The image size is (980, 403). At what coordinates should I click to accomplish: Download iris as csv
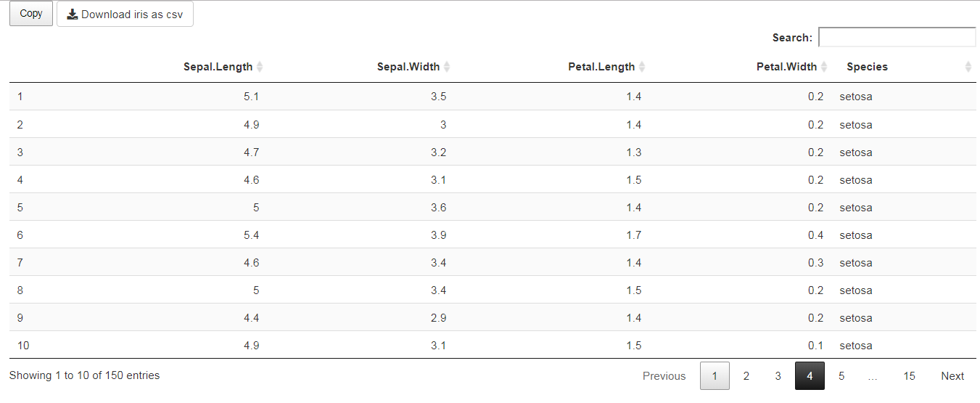(x=125, y=15)
